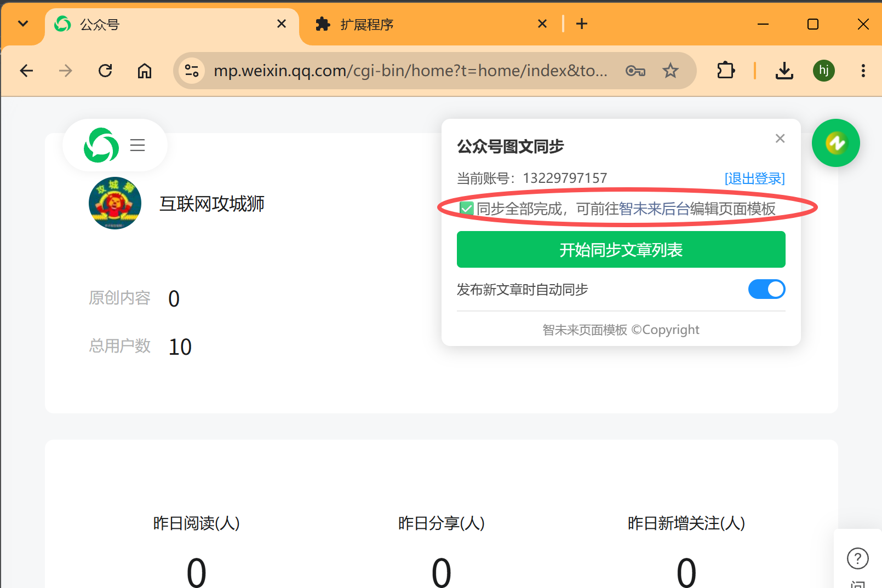This screenshot has width=882, height=588.
Task: Open the tab search dropdown arrow
Action: [x=23, y=24]
